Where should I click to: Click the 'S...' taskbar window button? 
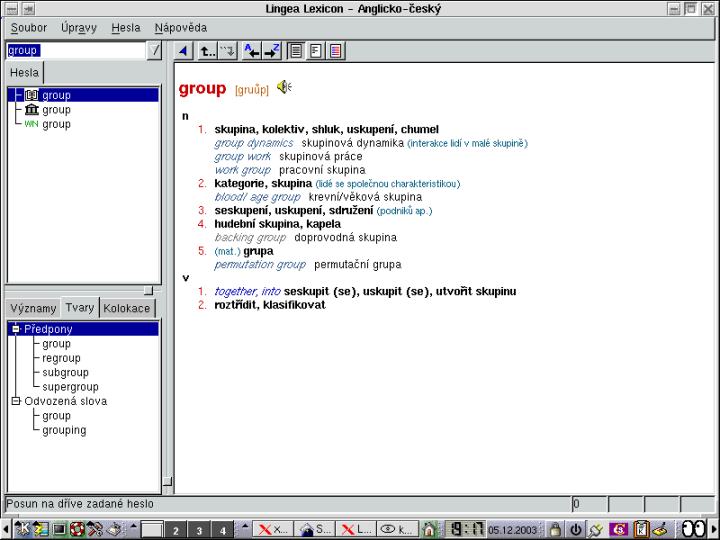[314, 529]
